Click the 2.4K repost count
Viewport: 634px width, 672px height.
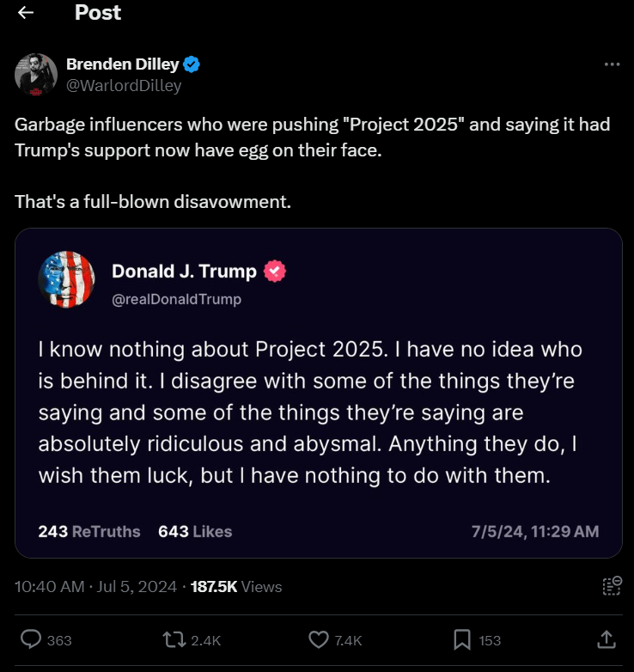(x=205, y=641)
